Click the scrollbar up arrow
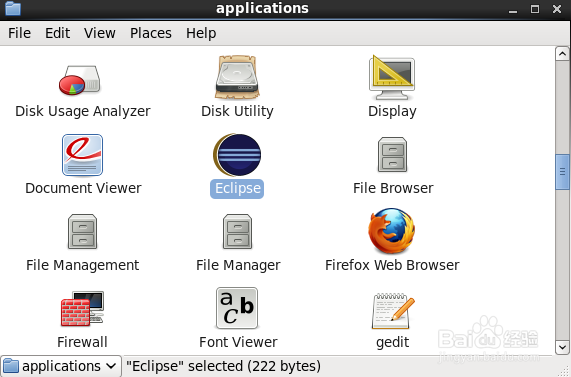Image resolution: width=571 pixels, height=377 pixels. point(562,54)
